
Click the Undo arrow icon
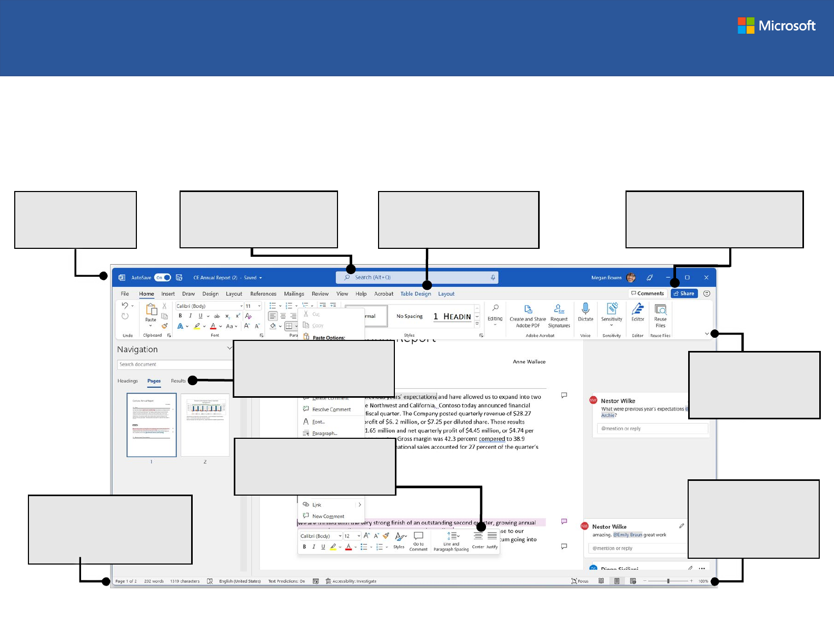(125, 306)
